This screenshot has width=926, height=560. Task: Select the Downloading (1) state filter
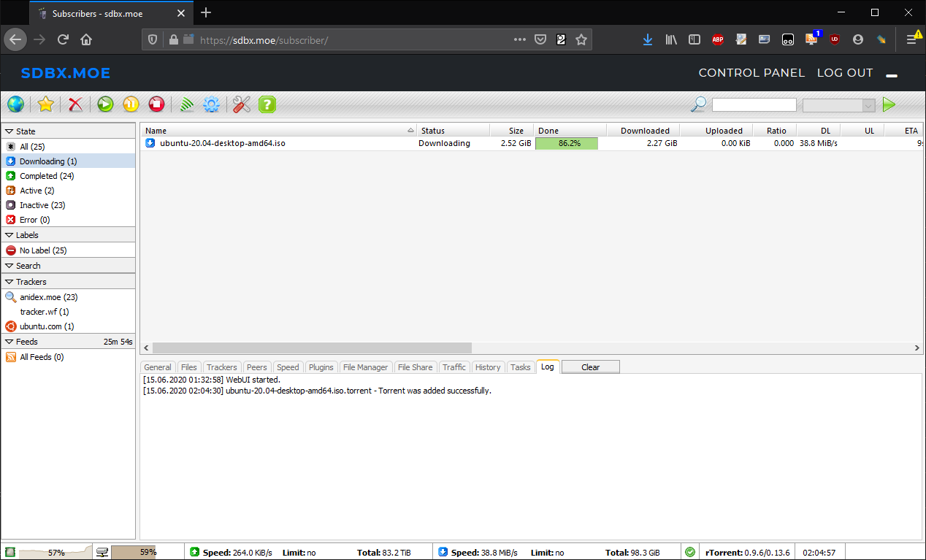(68, 161)
